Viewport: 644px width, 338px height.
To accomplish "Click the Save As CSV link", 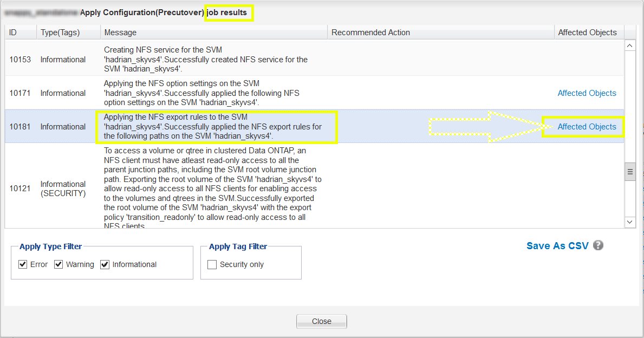I will click(x=557, y=245).
